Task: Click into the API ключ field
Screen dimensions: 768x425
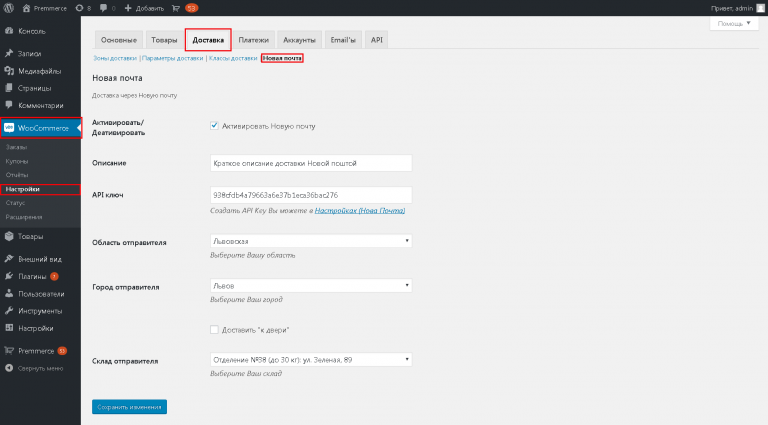Action: (311, 195)
